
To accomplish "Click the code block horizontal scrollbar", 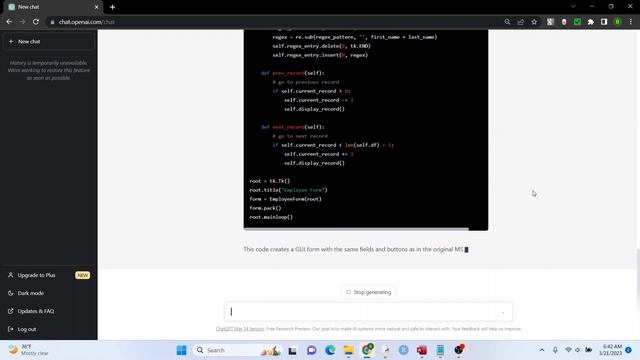I will tap(356, 229).
